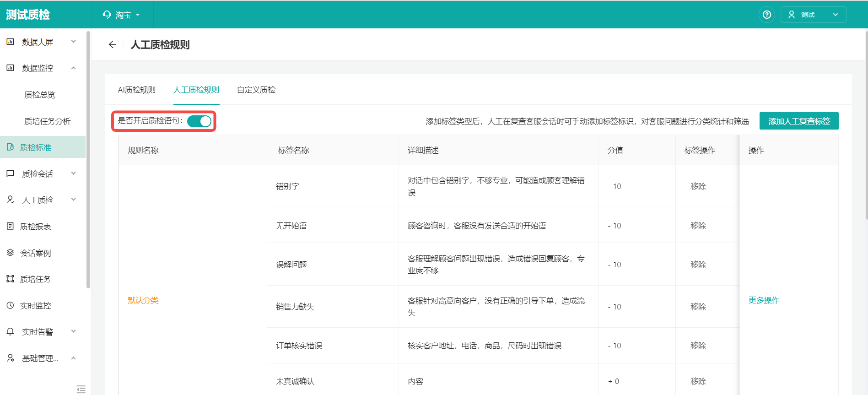Click 移除 for the 未真诚确认 label
This screenshot has height=395, width=868.
[x=698, y=381]
